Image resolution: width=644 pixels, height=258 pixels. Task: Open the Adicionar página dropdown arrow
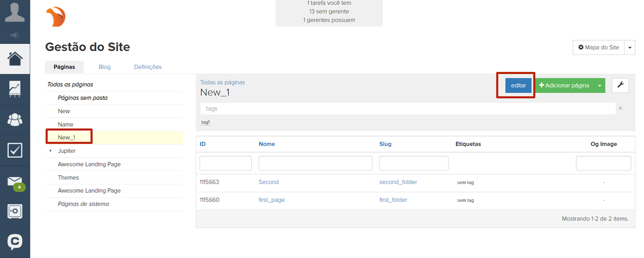[x=600, y=86]
